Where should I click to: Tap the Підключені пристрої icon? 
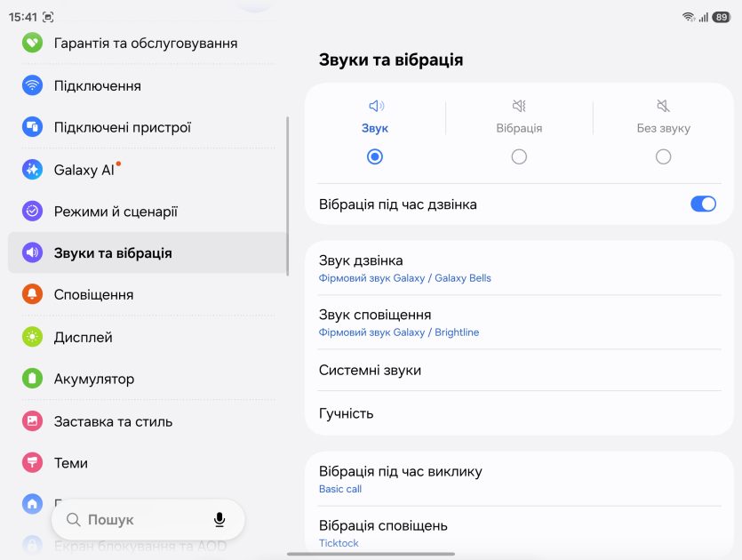[x=32, y=127]
